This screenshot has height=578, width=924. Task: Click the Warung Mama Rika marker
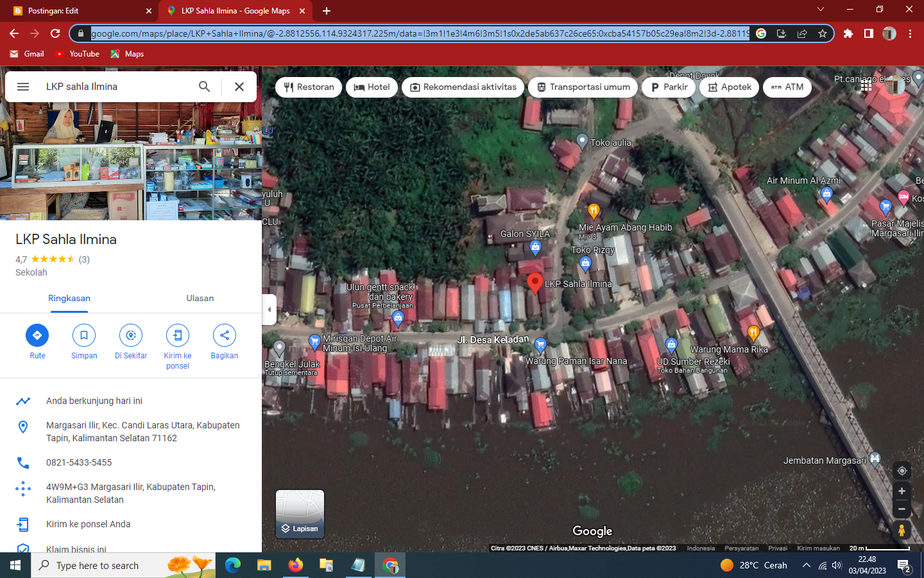tap(753, 333)
